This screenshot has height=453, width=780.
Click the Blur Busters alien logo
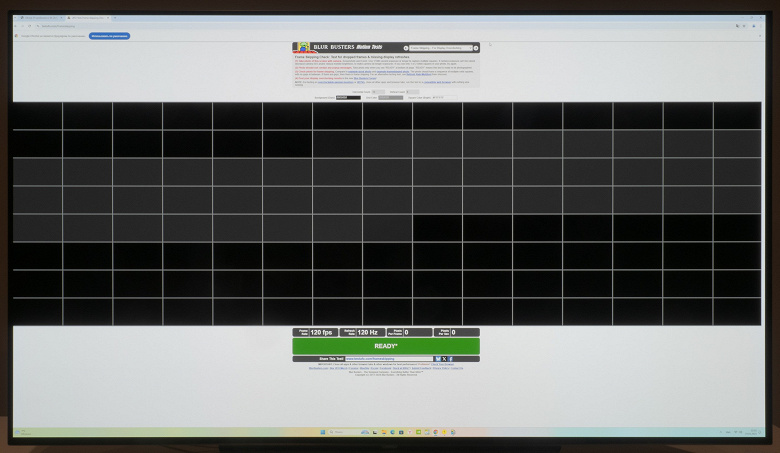pyautogui.click(x=303, y=47)
